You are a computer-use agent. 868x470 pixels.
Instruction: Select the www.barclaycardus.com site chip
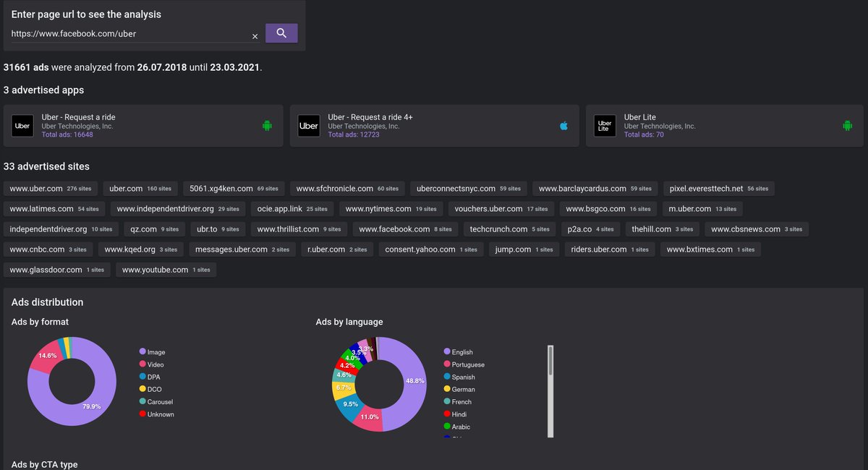[595, 189]
